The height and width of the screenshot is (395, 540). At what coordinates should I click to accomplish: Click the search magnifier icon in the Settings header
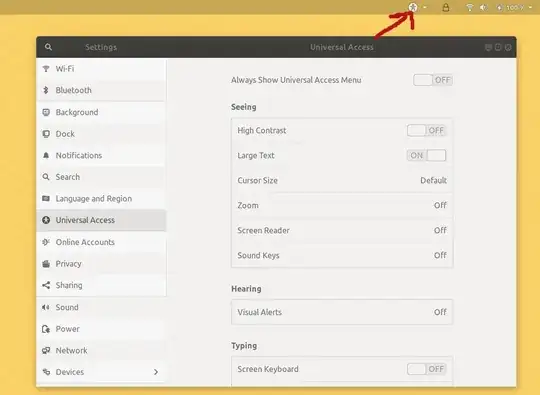(48, 47)
